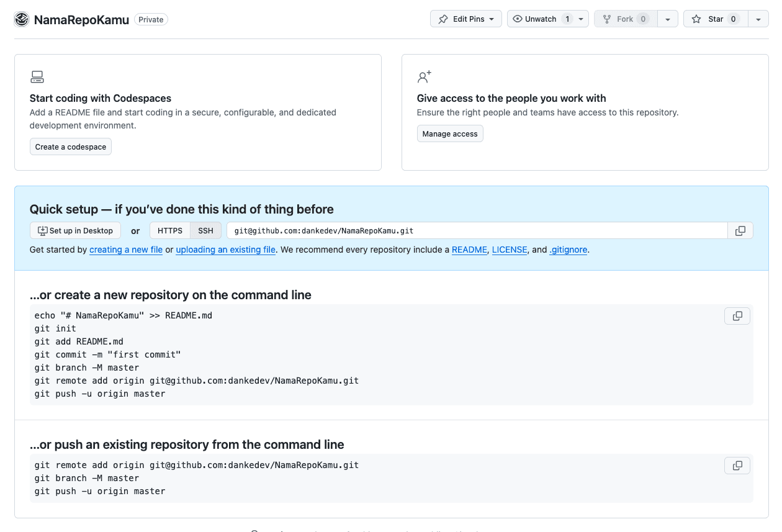782x532 pixels.
Task: Click the echo README.md command line
Action: click(x=124, y=315)
